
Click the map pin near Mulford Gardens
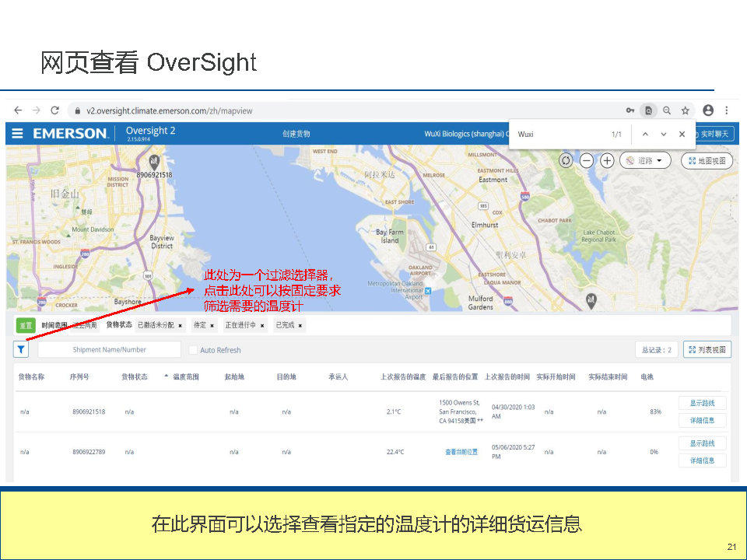click(x=591, y=301)
